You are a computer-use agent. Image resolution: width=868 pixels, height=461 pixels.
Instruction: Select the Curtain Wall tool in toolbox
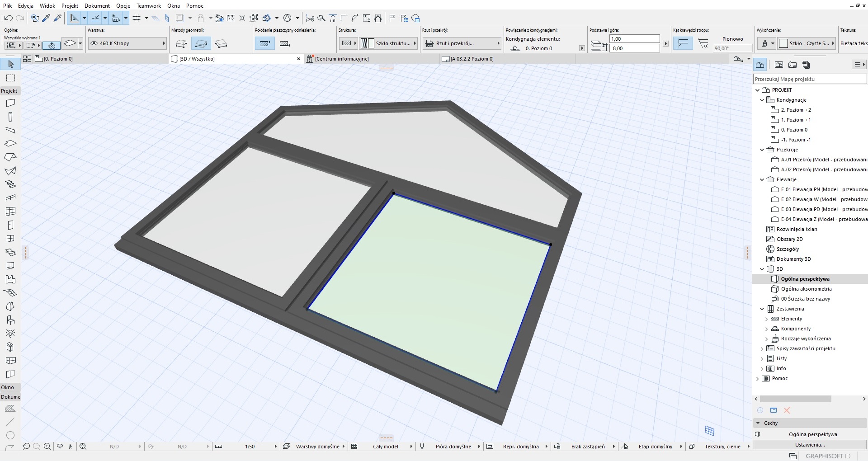(10, 212)
